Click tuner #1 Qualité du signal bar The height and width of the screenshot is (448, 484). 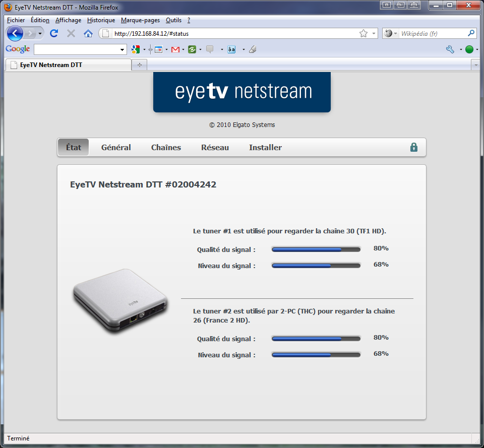(x=316, y=249)
